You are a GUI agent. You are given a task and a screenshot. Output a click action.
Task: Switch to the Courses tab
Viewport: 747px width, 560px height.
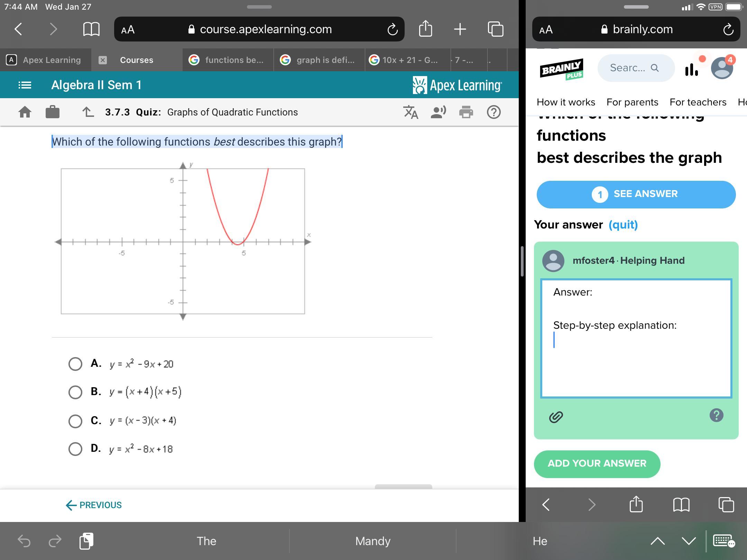137,60
